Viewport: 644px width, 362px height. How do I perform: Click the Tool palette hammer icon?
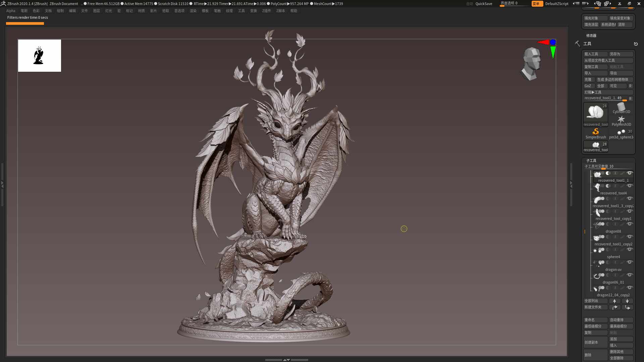[x=577, y=44]
